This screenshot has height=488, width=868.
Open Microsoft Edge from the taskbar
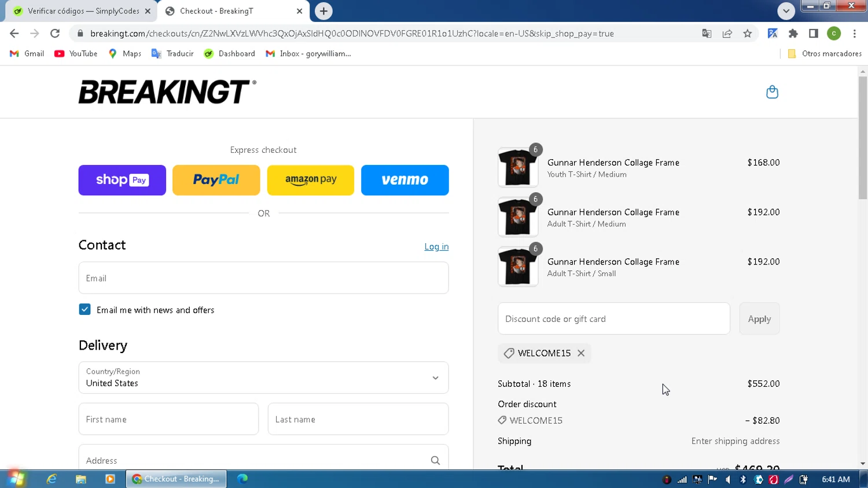(242, 479)
